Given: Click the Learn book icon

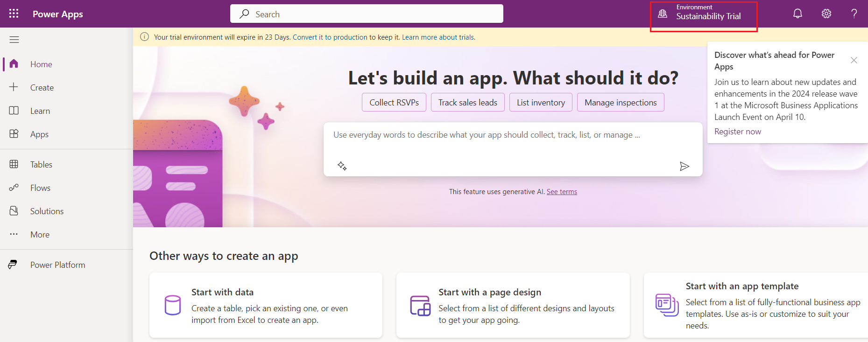Looking at the screenshot, I should 14,111.
